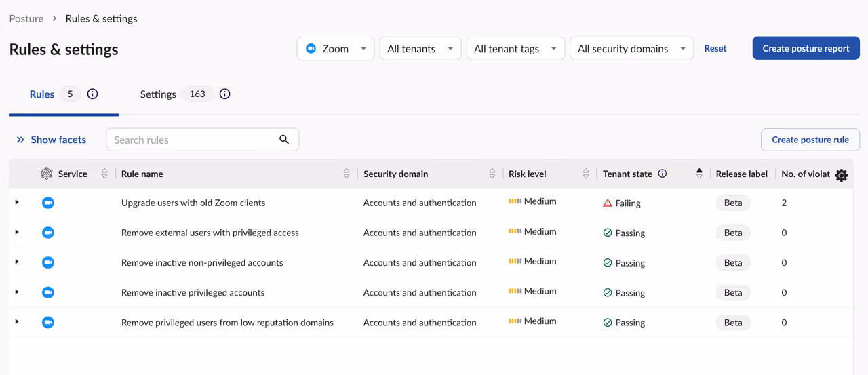Image resolution: width=868 pixels, height=375 pixels.
Task: Click the info icon beside Settings tab
Action: pyautogui.click(x=225, y=94)
